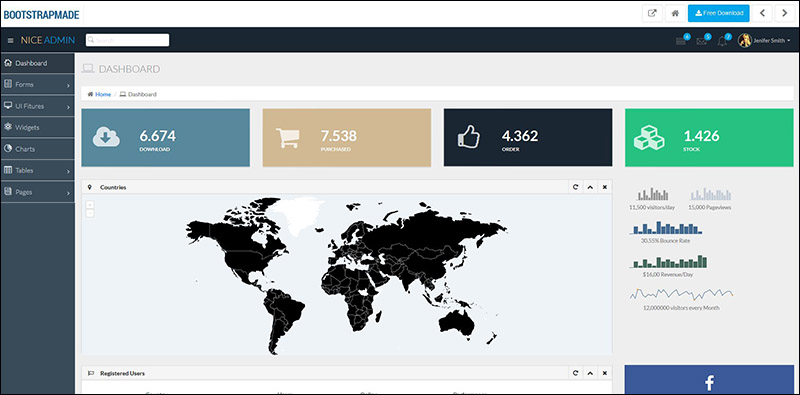Click the Facebook icon tile
800x395 pixels.
coord(709,380)
